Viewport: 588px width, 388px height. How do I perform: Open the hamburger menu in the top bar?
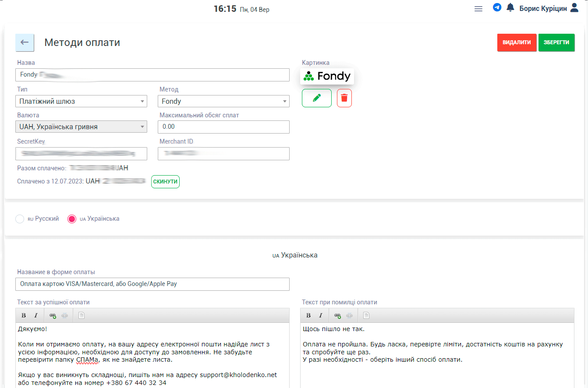tap(478, 9)
